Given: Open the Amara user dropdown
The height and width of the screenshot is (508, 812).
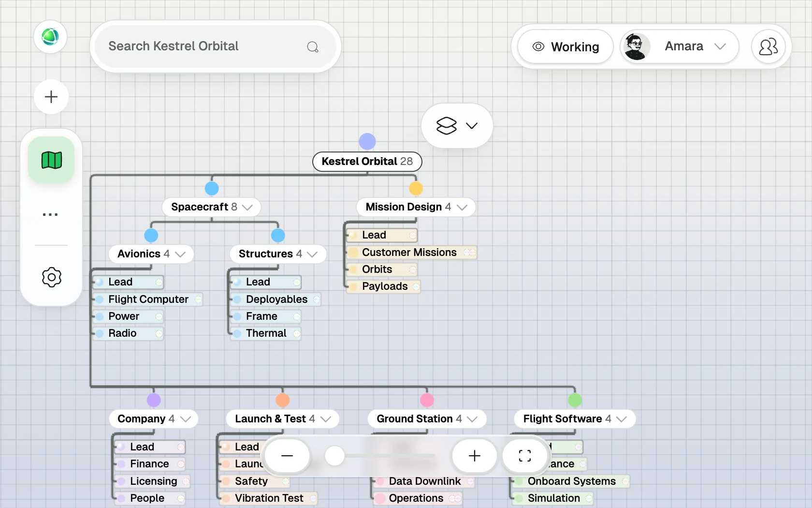Looking at the screenshot, I should click(x=680, y=46).
